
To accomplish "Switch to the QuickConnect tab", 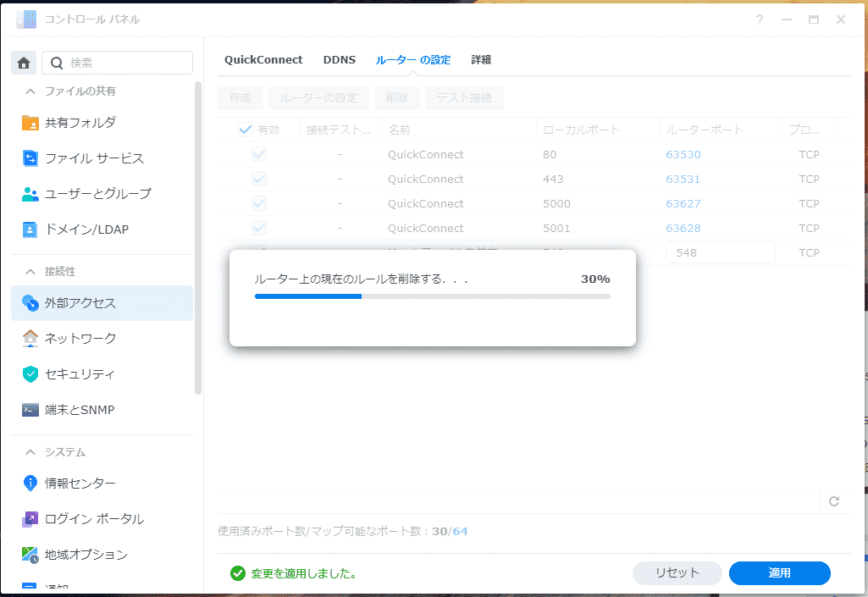I will [x=263, y=60].
